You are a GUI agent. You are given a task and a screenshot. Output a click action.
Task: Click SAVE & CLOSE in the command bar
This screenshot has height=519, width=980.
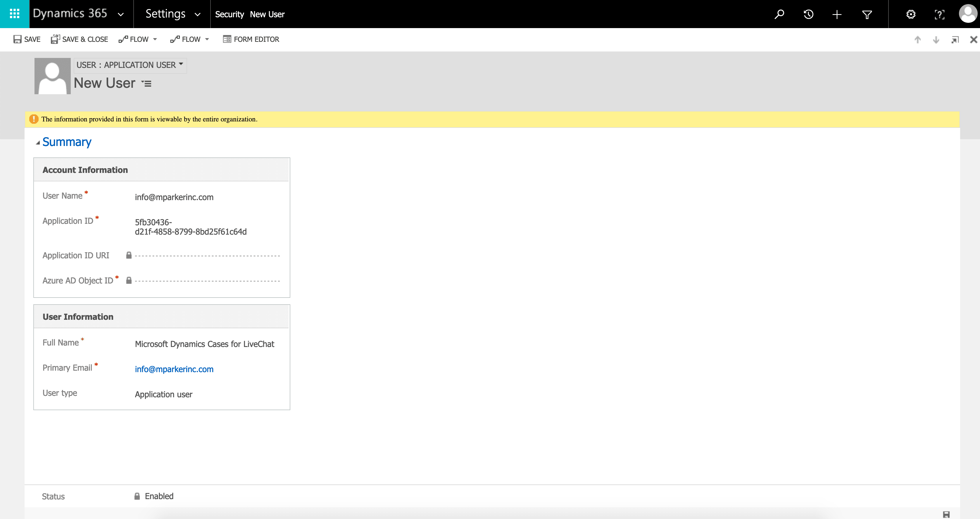click(x=80, y=39)
